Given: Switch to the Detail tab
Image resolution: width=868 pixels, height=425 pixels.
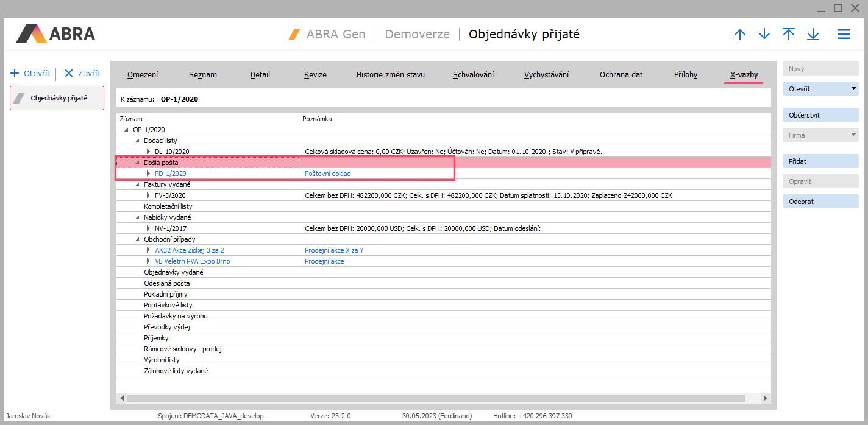Looking at the screenshot, I should point(260,75).
